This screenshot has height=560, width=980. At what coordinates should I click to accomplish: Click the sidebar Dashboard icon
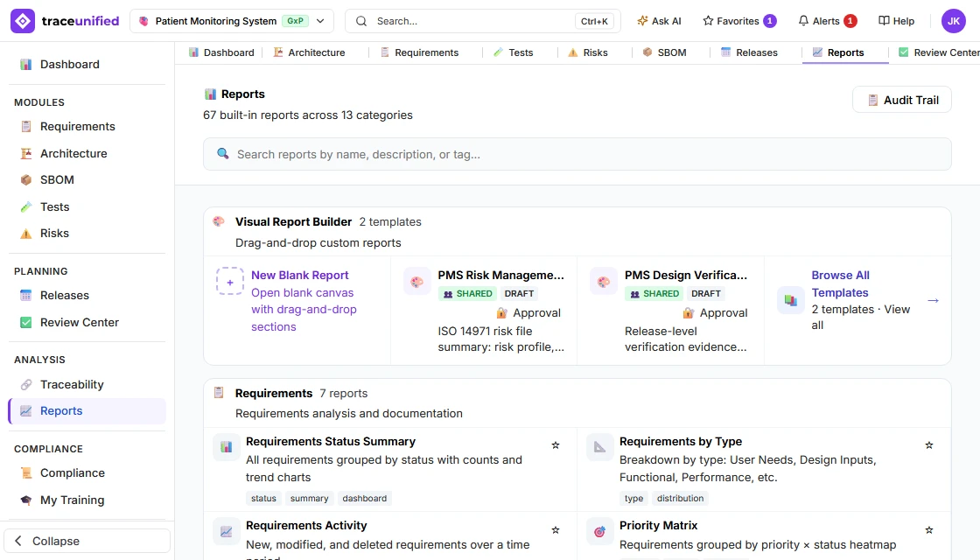[25, 65]
